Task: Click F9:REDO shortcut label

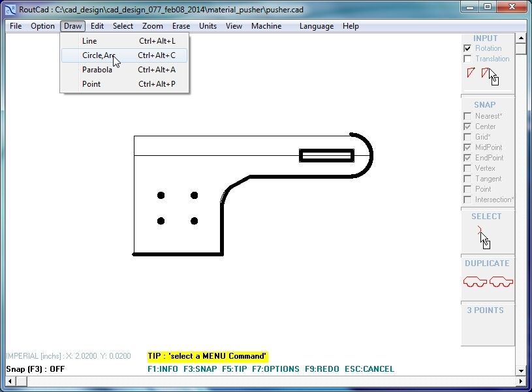Action: [322, 369]
